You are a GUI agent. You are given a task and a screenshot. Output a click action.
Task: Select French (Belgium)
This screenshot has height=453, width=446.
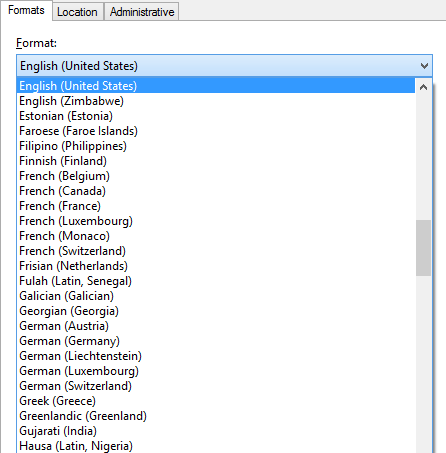coord(216,176)
